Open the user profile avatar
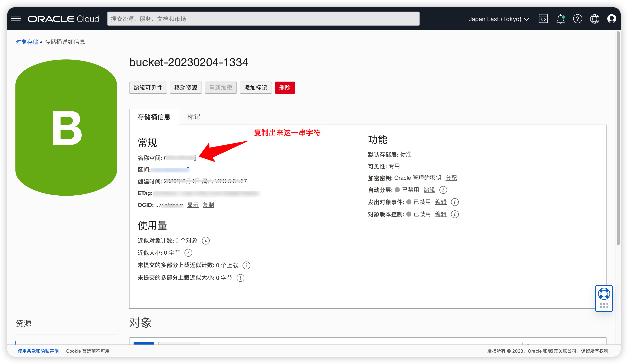628x364 pixels. [611, 18]
